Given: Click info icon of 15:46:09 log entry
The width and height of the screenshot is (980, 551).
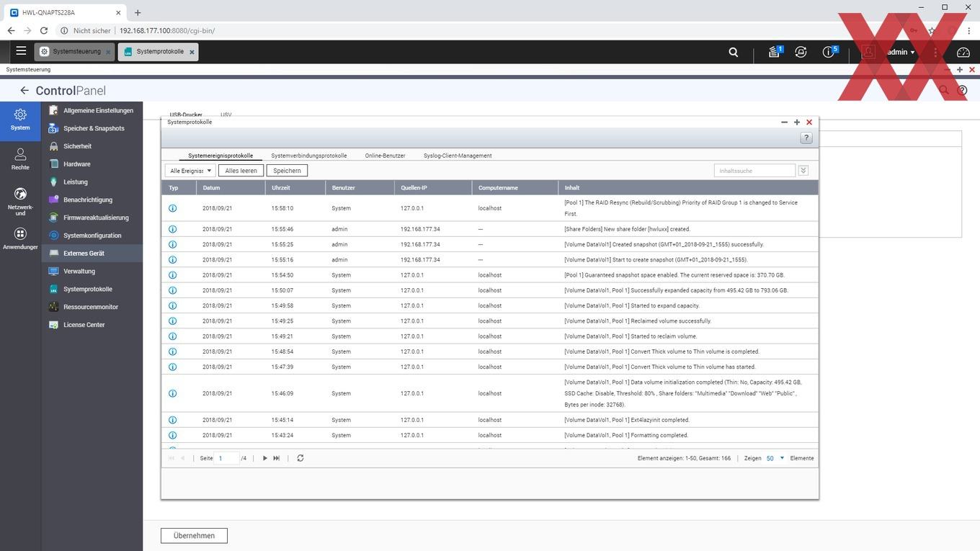Looking at the screenshot, I should [x=172, y=393].
